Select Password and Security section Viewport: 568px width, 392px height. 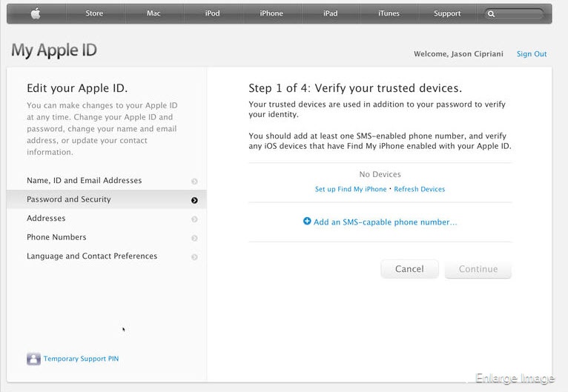tap(107, 199)
